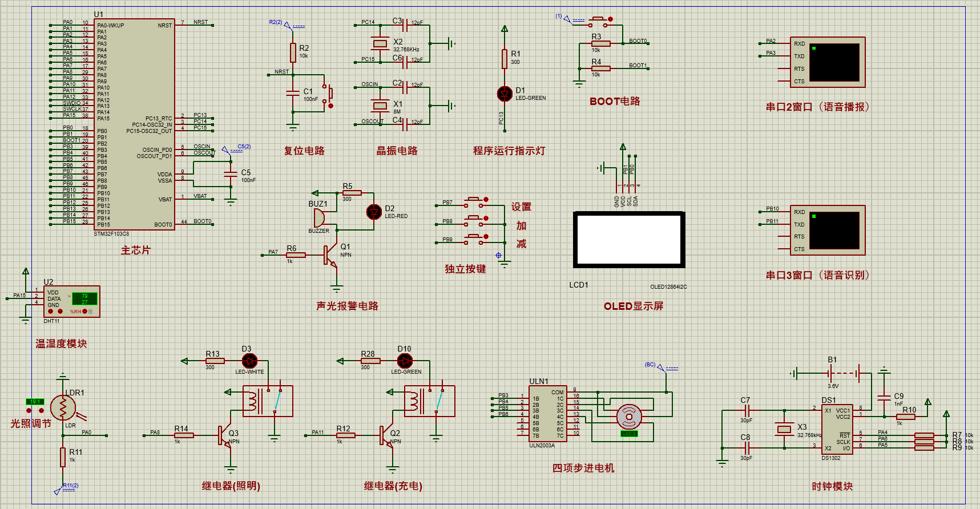Click the 串口2窗口（语音播报）label
980x509 pixels.
(x=817, y=107)
